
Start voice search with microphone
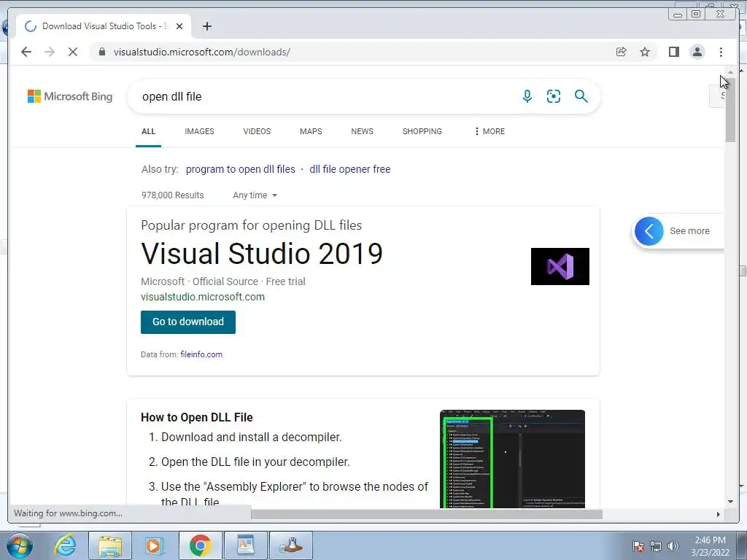[x=527, y=96]
